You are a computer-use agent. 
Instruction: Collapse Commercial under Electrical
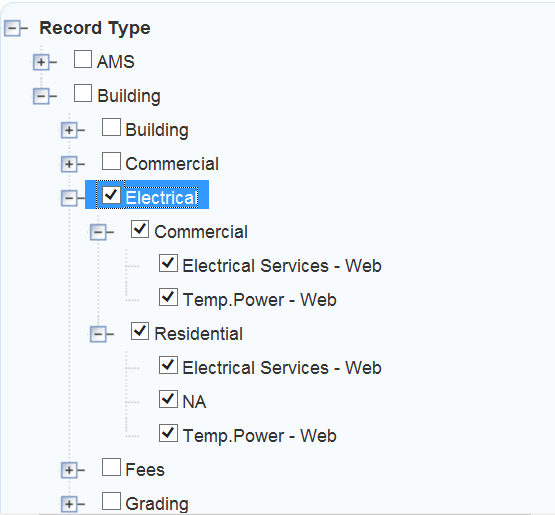98,232
